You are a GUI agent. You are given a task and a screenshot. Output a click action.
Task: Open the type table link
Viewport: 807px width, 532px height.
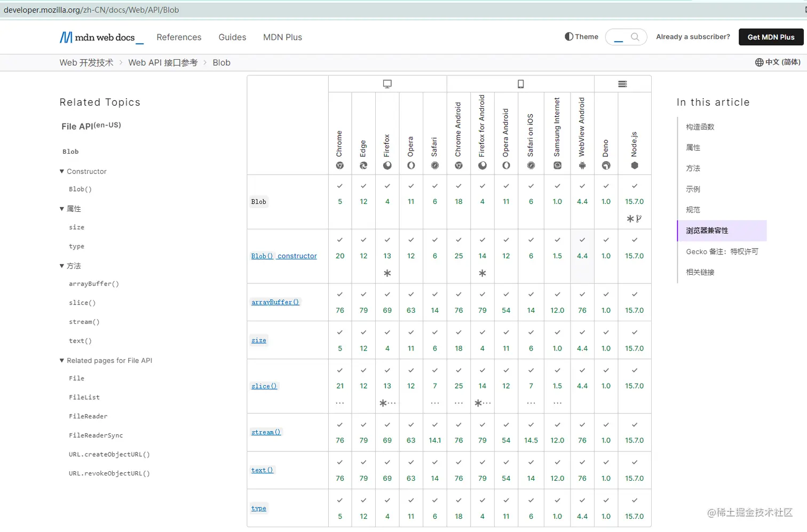(259, 509)
